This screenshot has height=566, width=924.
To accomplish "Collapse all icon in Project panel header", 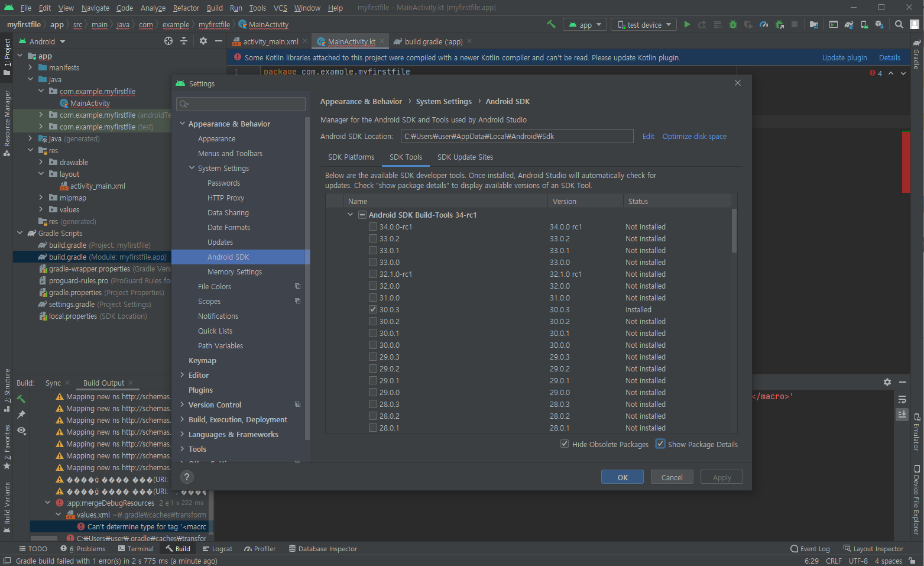I will [x=184, y=41].
